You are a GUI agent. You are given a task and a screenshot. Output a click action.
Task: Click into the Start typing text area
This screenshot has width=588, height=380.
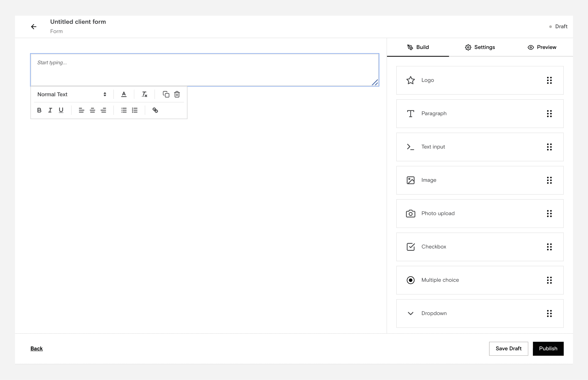coord(204,70)
